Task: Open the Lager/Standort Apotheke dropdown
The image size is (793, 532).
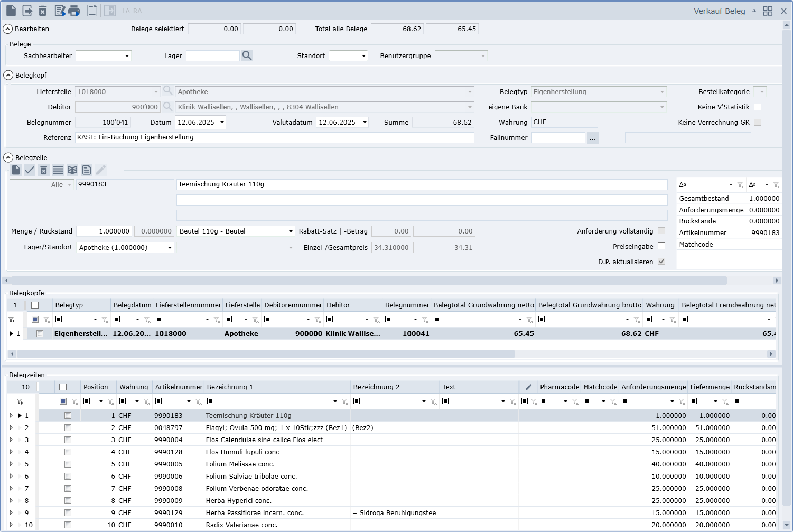Action: coord(170,248)
